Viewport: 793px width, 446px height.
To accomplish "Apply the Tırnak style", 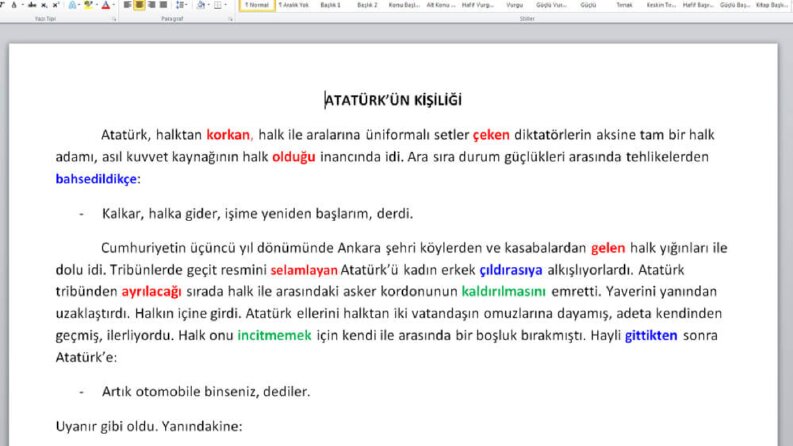I will click(x=624, y=5).
